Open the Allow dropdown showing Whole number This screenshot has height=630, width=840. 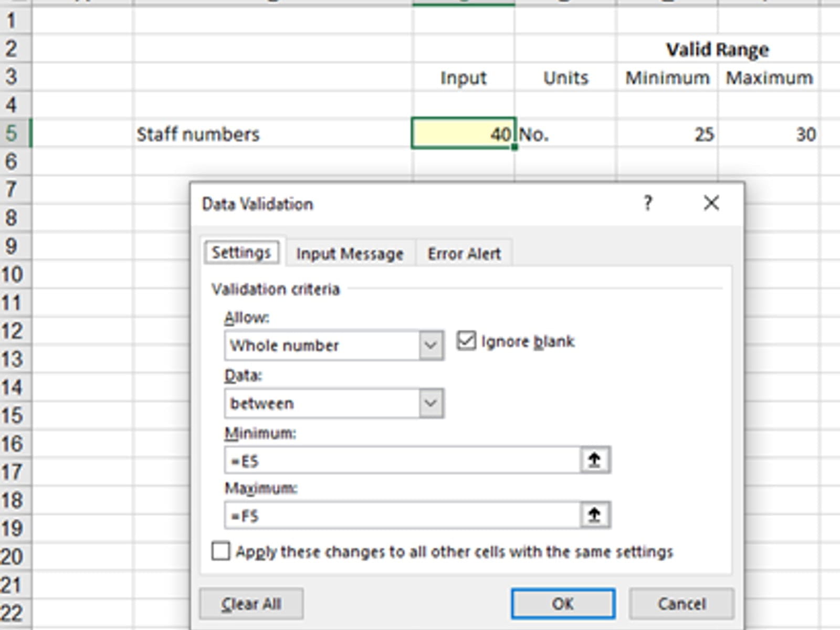[x=431, y=345]
